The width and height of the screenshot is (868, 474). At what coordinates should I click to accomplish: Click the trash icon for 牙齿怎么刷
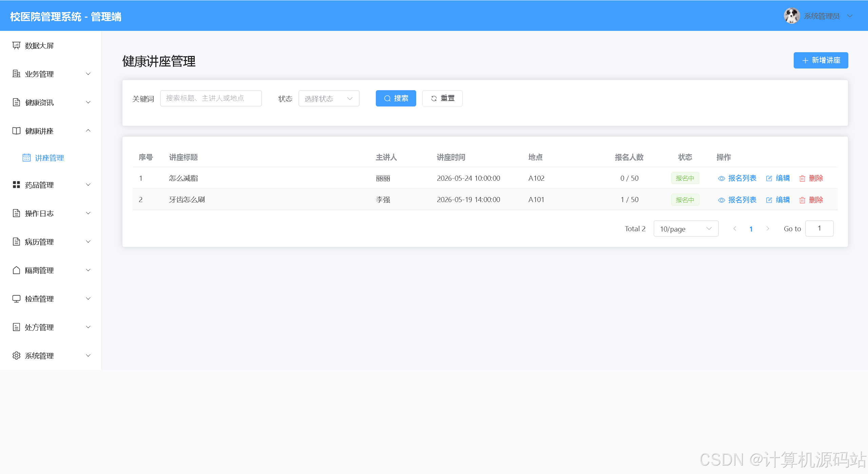[x=802, y=200]
